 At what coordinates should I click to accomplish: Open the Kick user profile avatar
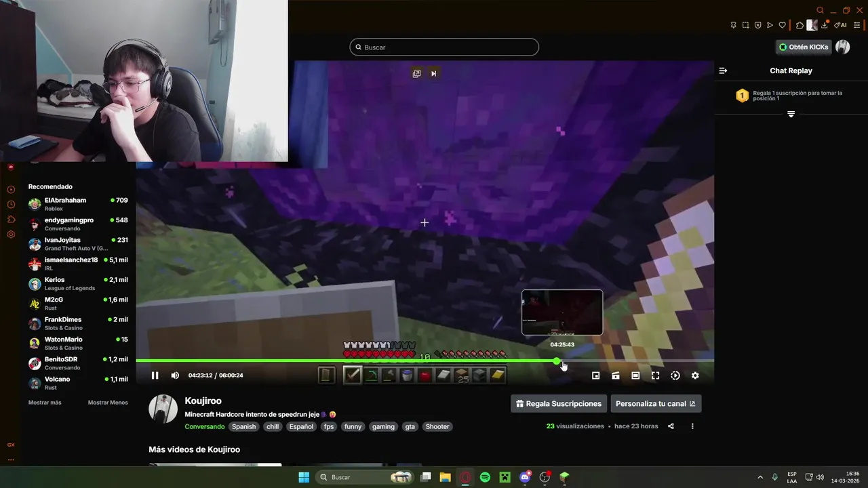click(842, 47)
